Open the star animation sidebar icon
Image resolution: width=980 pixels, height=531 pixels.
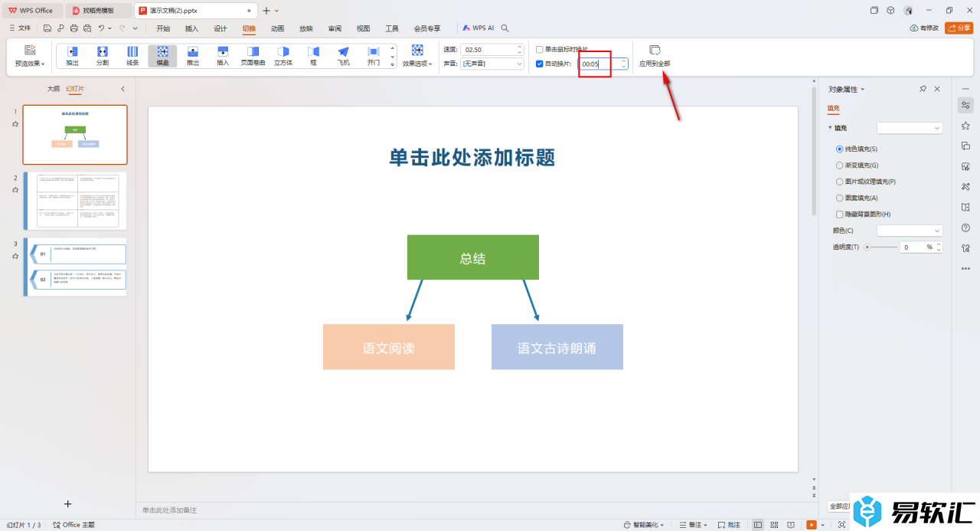click(965, 126)
